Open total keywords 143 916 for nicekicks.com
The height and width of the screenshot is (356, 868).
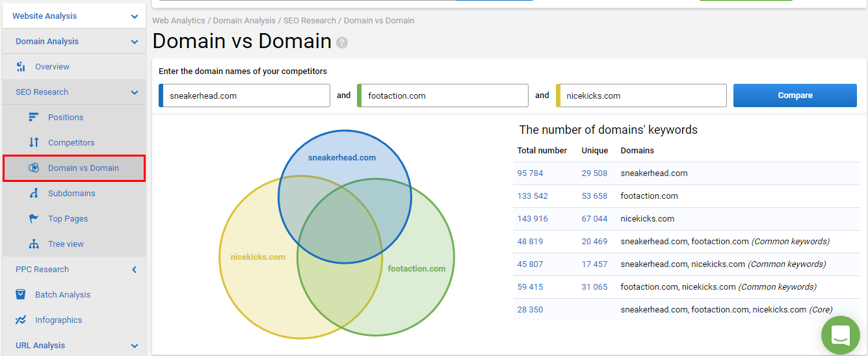[x=533, y=219]
